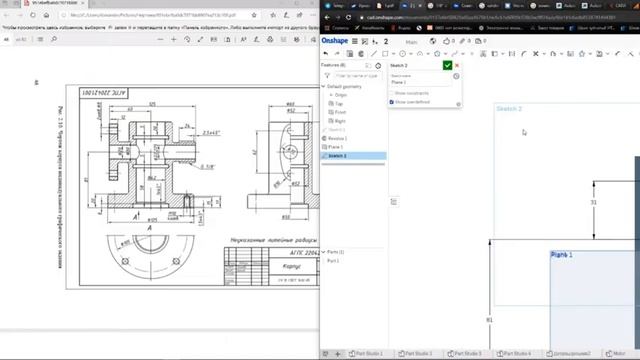Click the plus add-tab button at bottom
The width and height of the screenshot is (640, 360).
tap(338, 354)
